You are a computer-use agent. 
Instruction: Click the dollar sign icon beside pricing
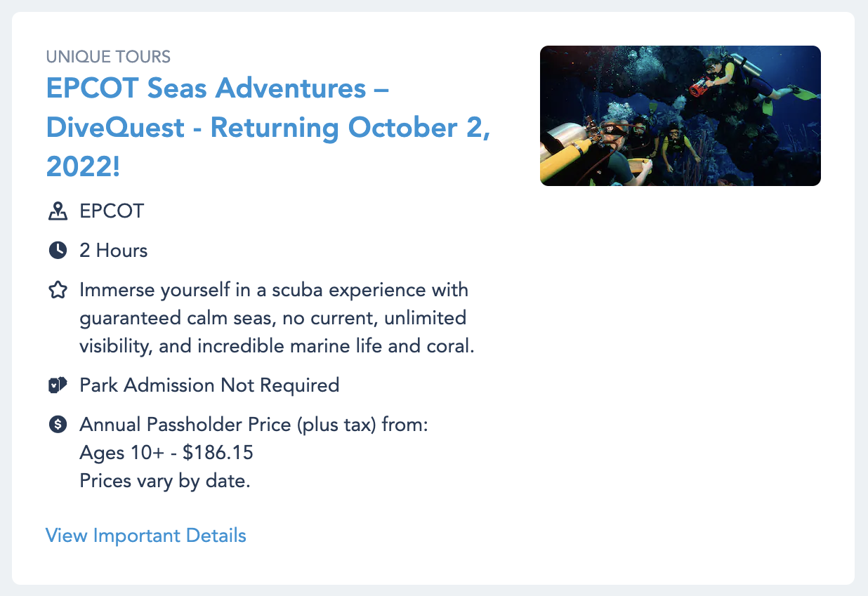(x=58, y=424)
